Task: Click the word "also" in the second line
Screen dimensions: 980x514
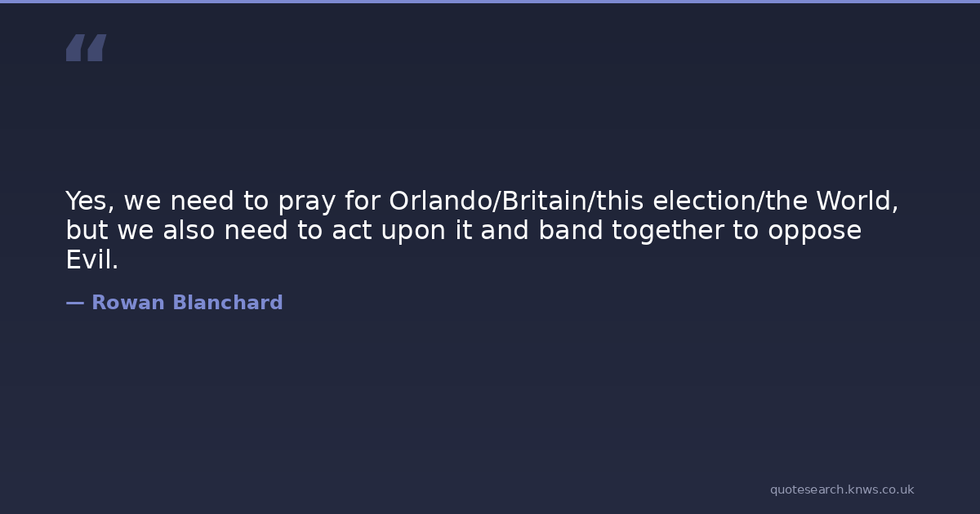Action: point(189,231)
